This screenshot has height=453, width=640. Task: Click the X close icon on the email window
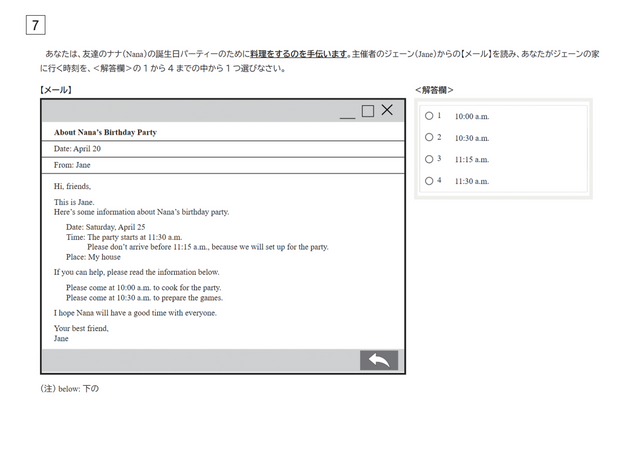[x=387, y=110]
